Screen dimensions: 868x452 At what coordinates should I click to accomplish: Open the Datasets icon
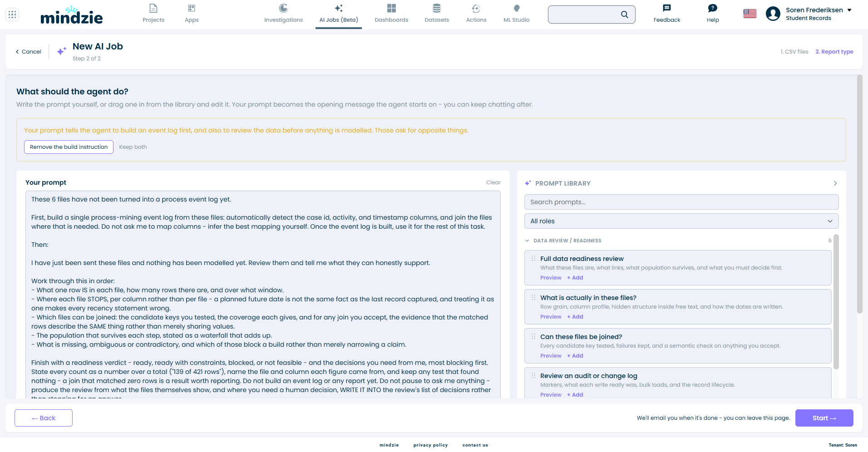click(437, 8)
